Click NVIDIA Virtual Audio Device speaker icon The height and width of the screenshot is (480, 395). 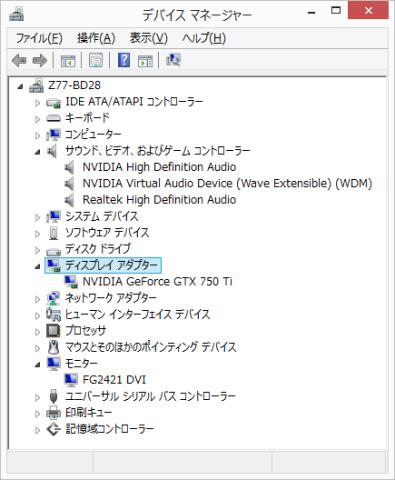(x=69, y=184)
